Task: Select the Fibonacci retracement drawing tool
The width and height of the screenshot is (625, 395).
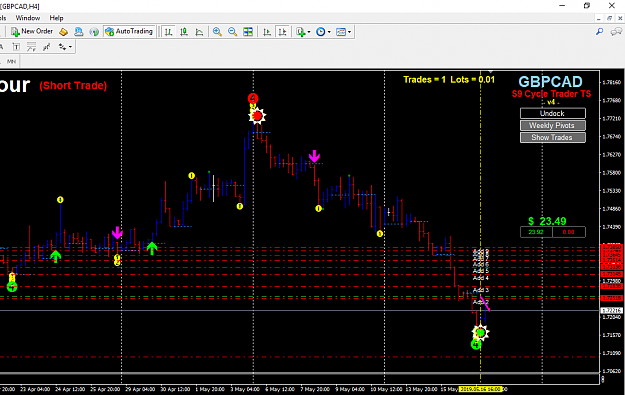Action: 31,47
